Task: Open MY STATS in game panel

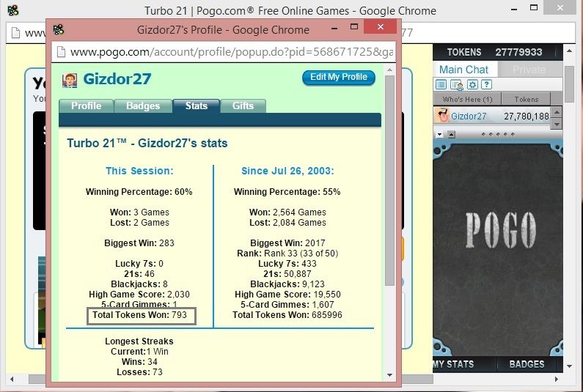Action: pos(454,364)
